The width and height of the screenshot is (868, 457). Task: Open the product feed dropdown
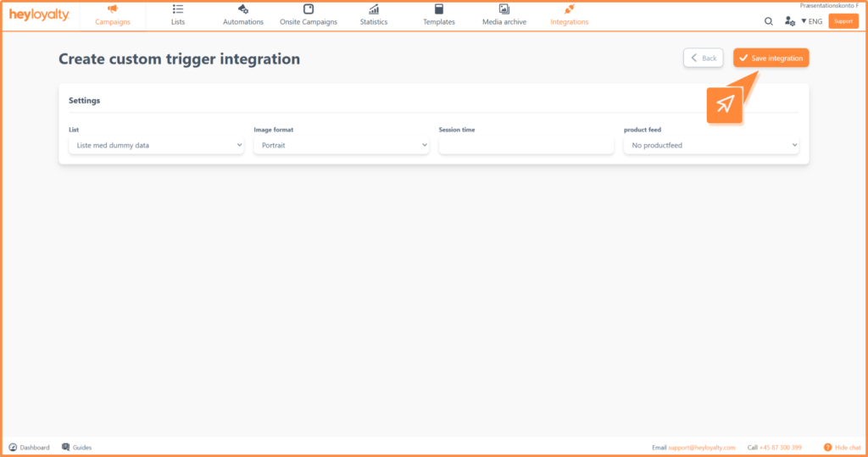(x=711, y=145)
